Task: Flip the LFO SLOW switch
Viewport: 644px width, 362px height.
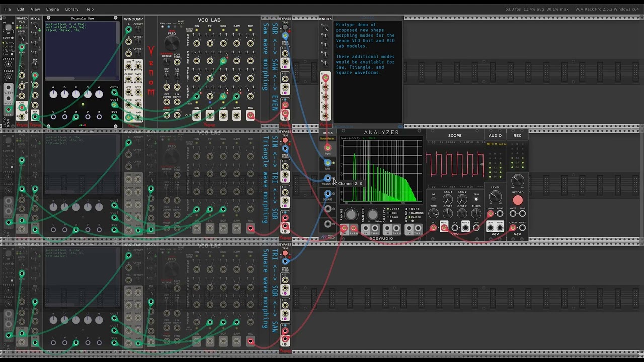Action: tap(12, 38)
